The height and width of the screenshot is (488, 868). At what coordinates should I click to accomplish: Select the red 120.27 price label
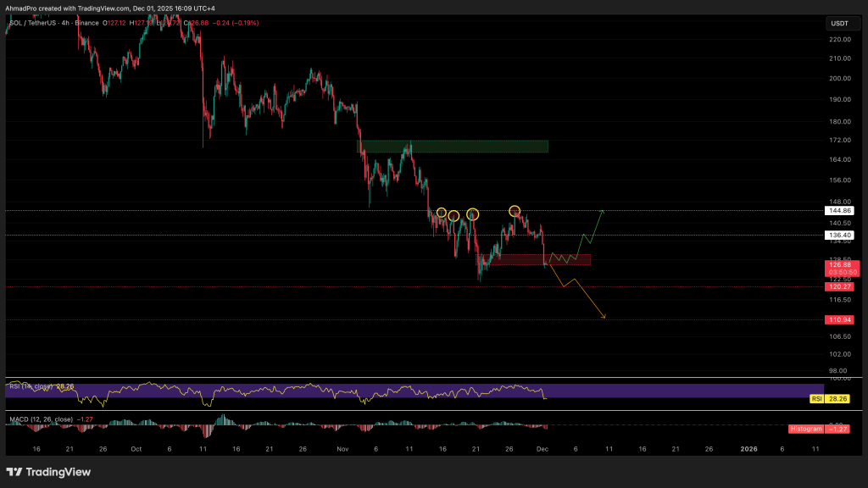[841, 286]
